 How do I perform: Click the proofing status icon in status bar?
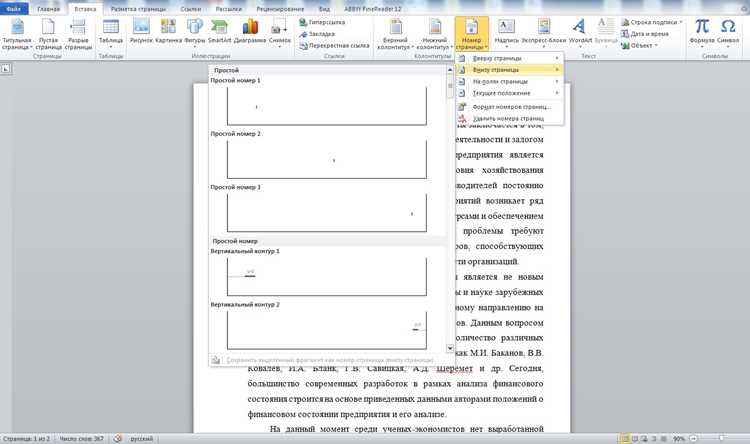118,438
